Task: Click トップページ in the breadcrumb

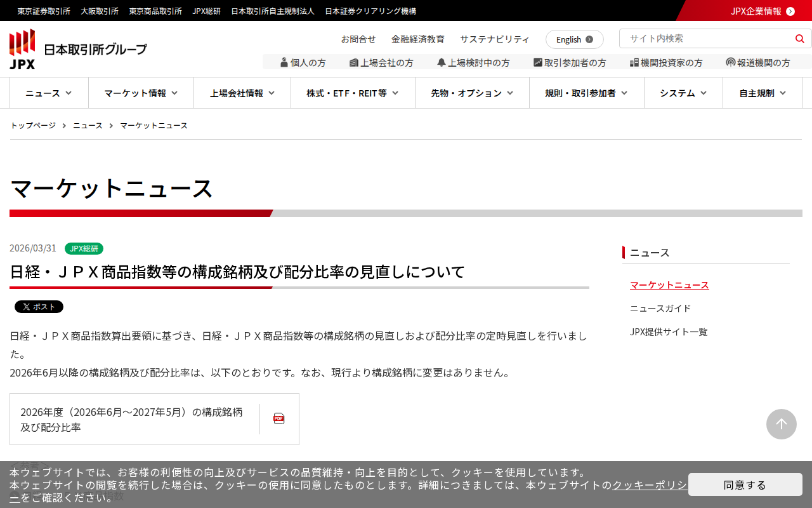Action: 33,126
